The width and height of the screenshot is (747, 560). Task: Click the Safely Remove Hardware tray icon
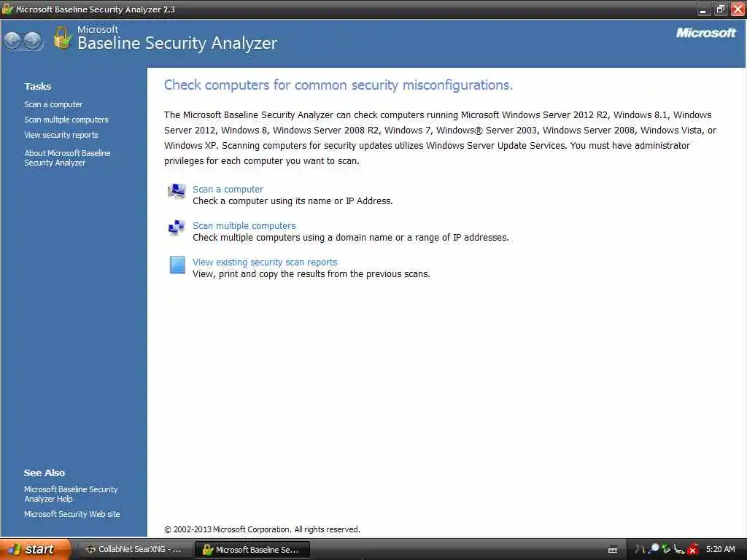[x=679, y=550]
